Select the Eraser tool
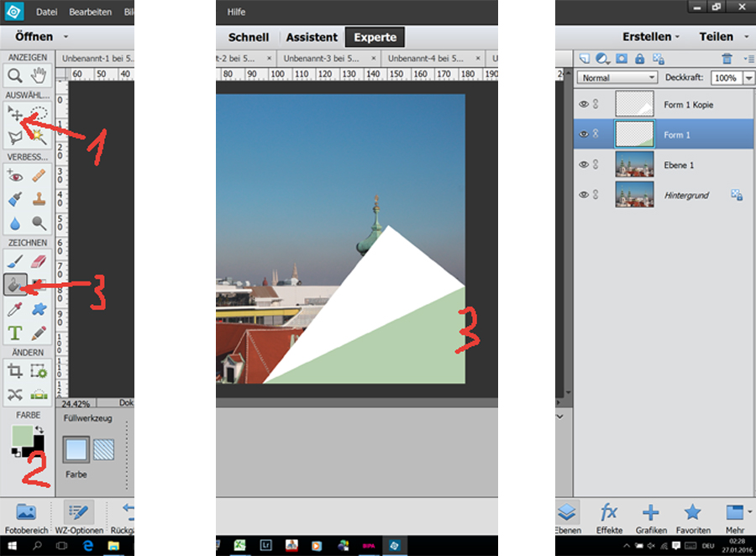Viewport: 756px width, 556px height. (x=39, y=261)
